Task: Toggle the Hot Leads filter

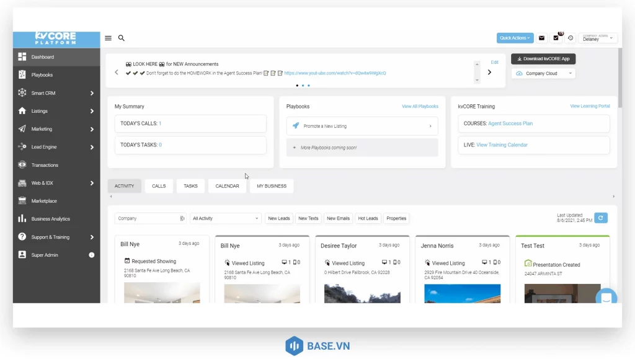Action: tap(368, 218)
